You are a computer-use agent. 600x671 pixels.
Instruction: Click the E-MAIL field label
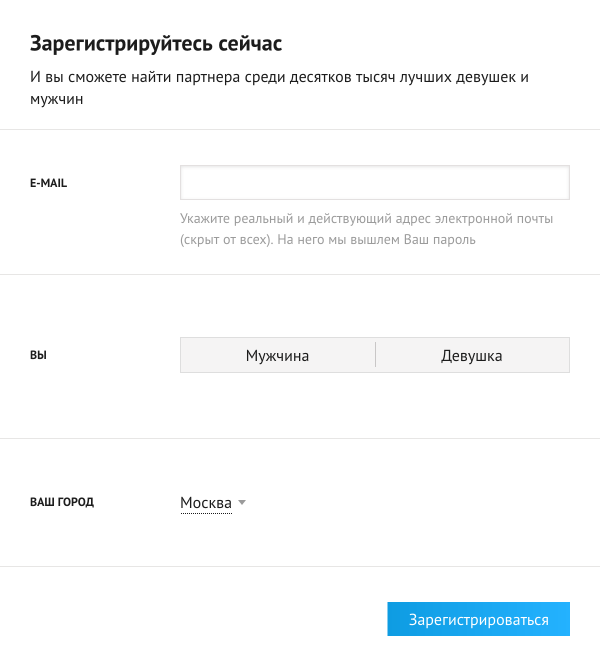(x=49, y=183)
